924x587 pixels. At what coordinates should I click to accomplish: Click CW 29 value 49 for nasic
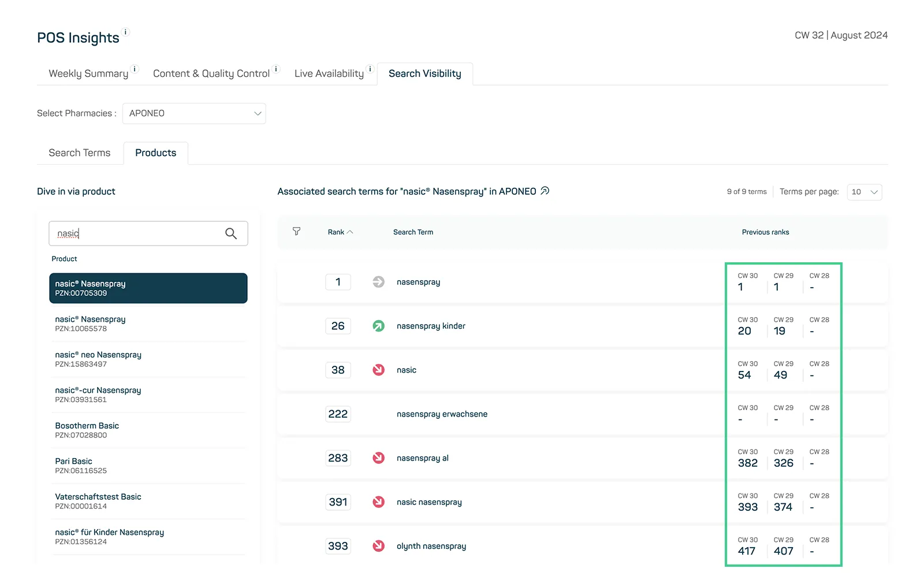coord(780,375)
